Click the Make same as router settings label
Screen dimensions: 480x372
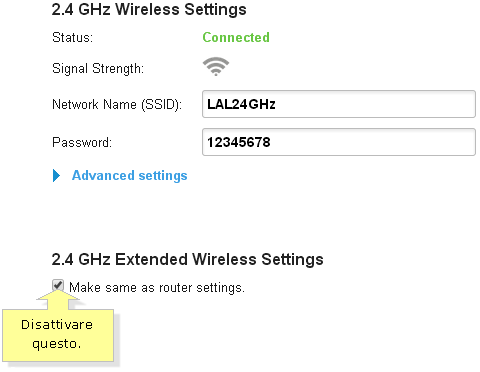click(157, 287)
